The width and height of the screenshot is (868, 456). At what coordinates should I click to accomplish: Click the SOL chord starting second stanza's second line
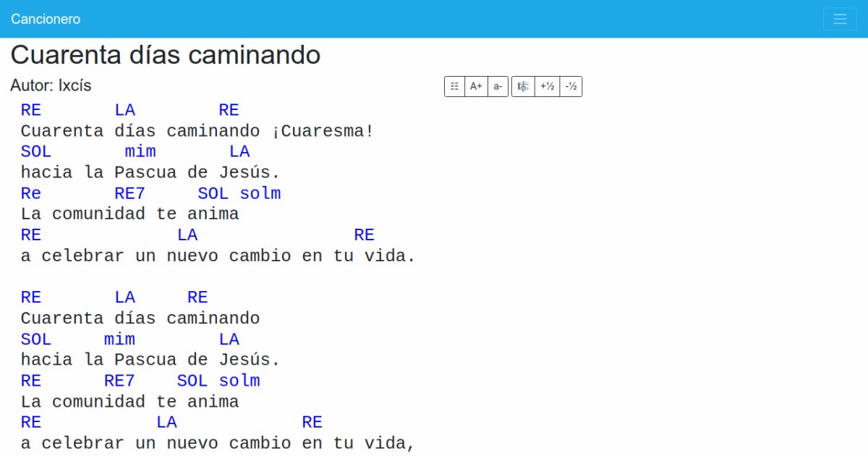[x=36, y=339]
